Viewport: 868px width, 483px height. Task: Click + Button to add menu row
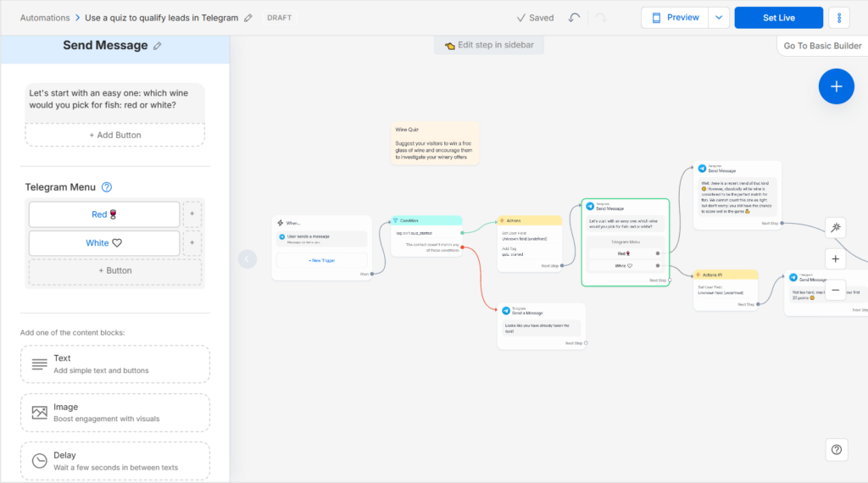115,270
